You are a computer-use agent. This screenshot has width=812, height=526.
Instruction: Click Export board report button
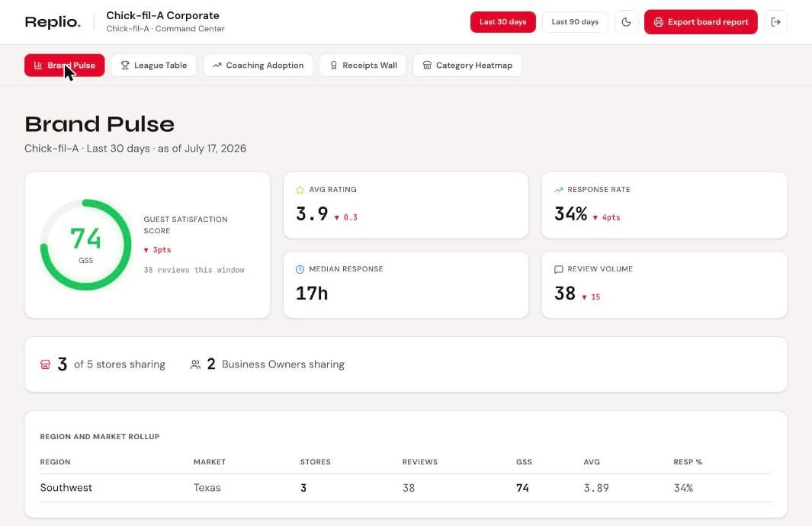click(x=701, y=22)
